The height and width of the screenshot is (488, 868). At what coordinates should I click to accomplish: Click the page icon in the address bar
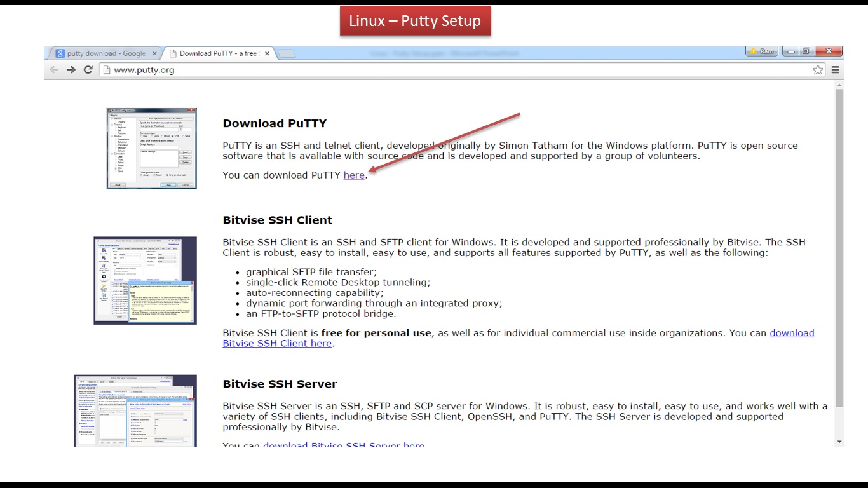coord(107,70)
